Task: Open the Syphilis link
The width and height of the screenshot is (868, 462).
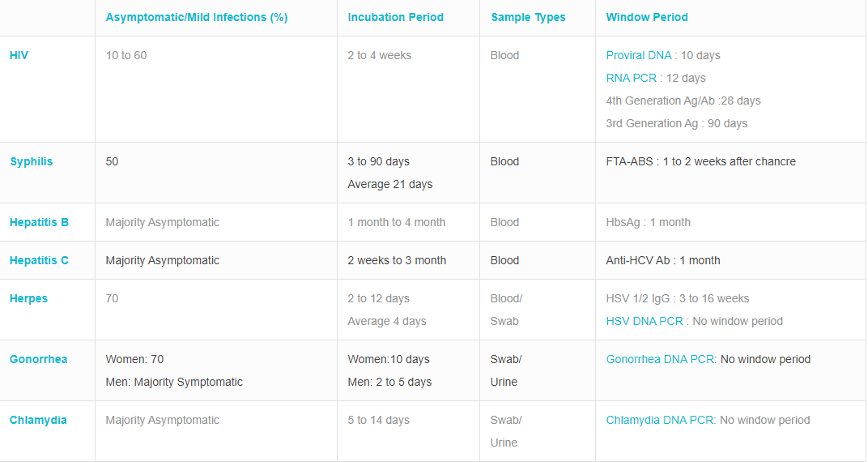Action: [32, 161]
